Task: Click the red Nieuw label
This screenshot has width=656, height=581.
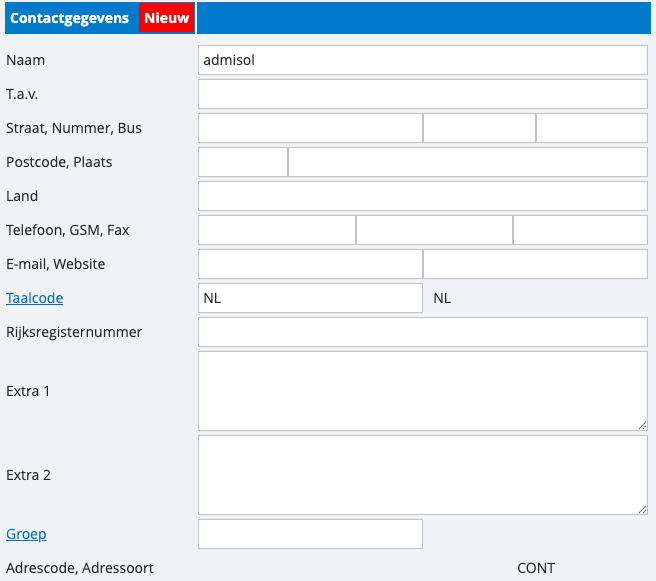Action: (x=166, y=18)
